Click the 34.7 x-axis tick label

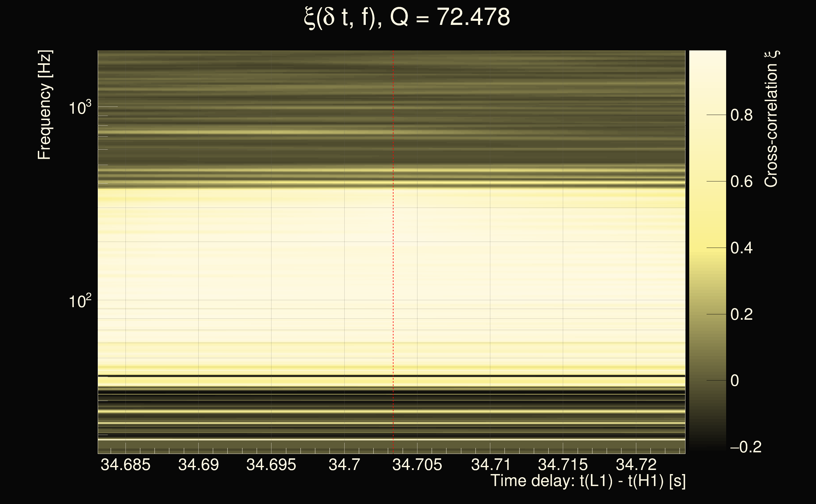click(344, 465)
